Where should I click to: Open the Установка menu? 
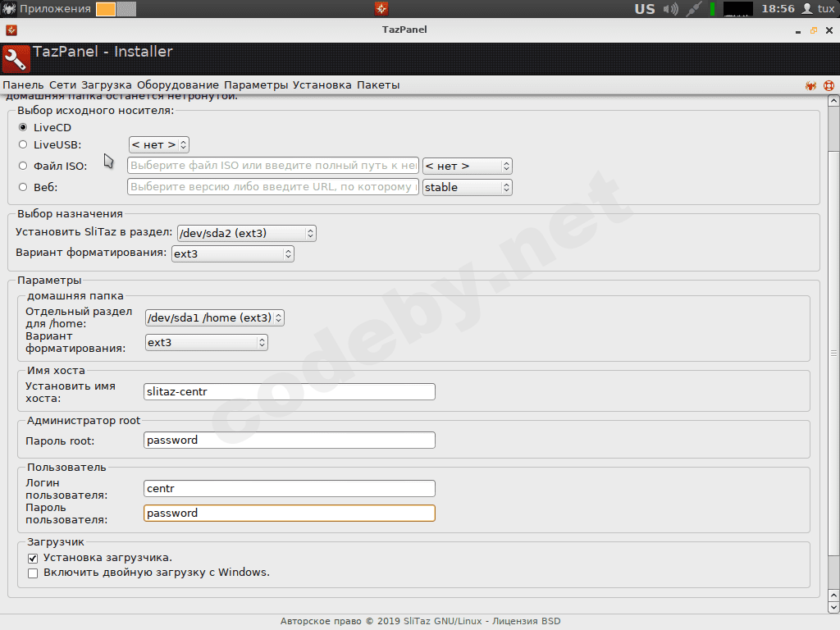point(322,85)
